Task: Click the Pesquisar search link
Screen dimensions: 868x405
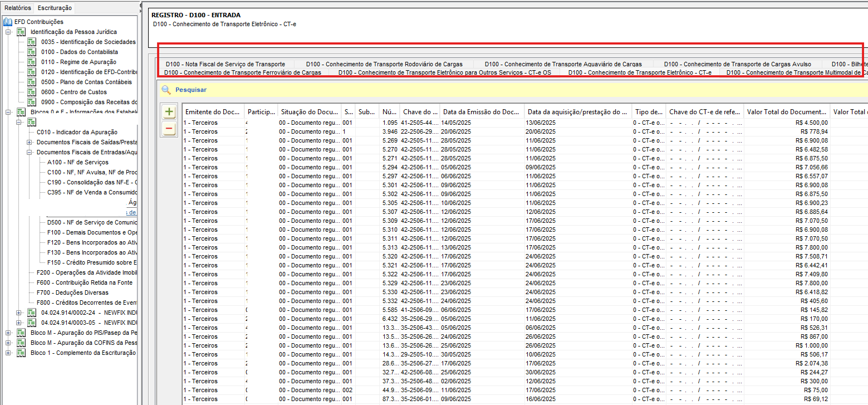Action: [191, 90]
